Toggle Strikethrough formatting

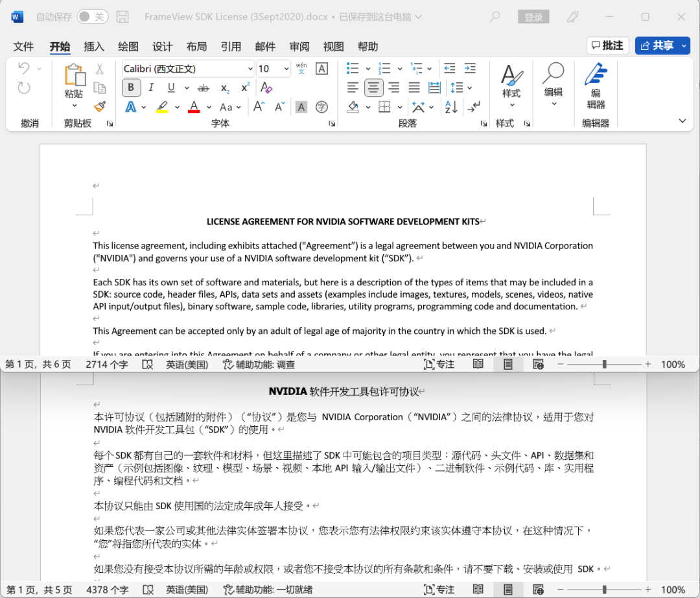click(x=204, y=88)
